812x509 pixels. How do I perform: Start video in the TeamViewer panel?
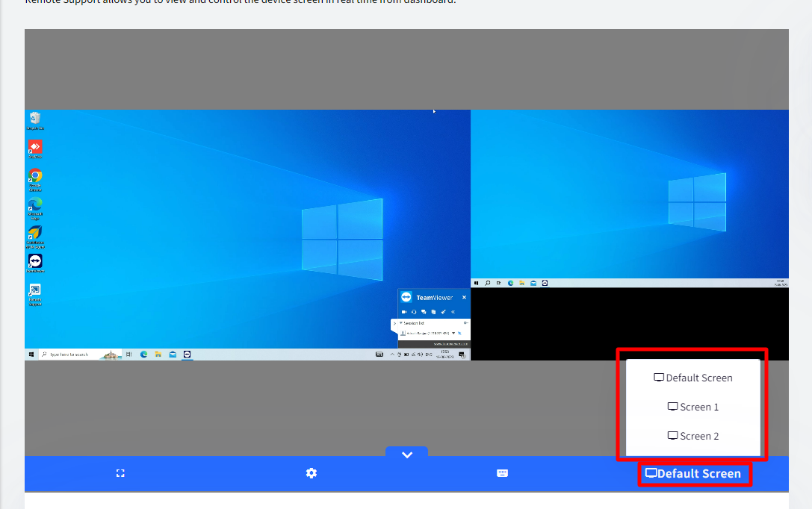tap(404, 312)
